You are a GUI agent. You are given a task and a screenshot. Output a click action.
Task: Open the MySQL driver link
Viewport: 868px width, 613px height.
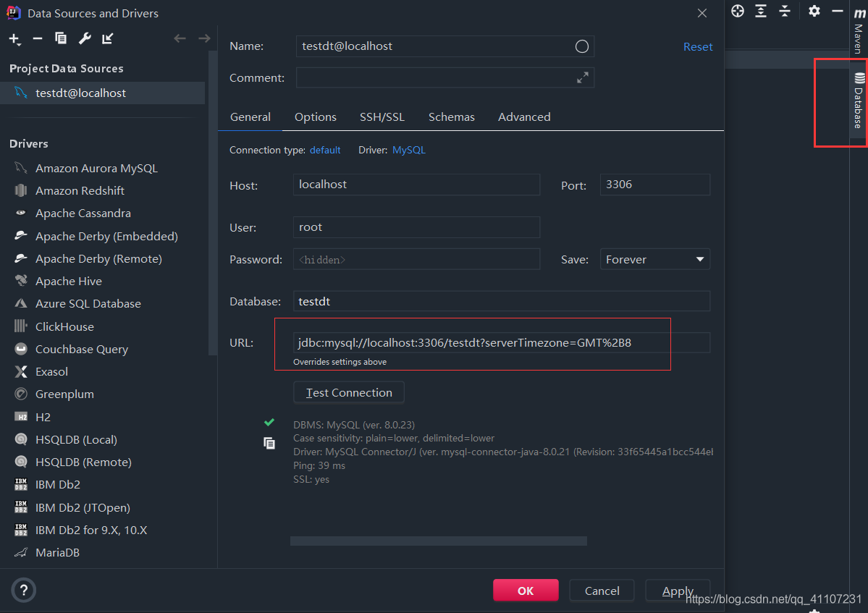(409, 150)
